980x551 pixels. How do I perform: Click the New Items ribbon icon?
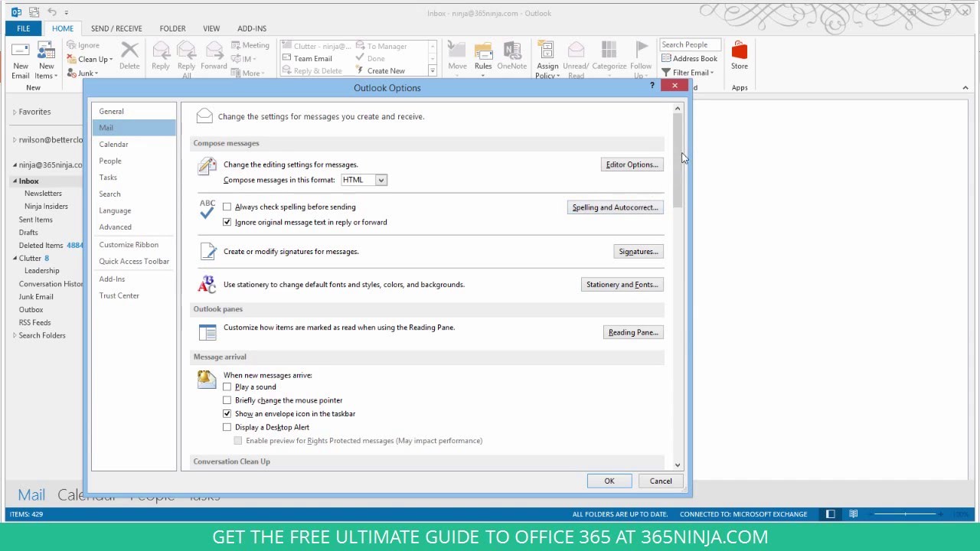(x=46, y=51)
